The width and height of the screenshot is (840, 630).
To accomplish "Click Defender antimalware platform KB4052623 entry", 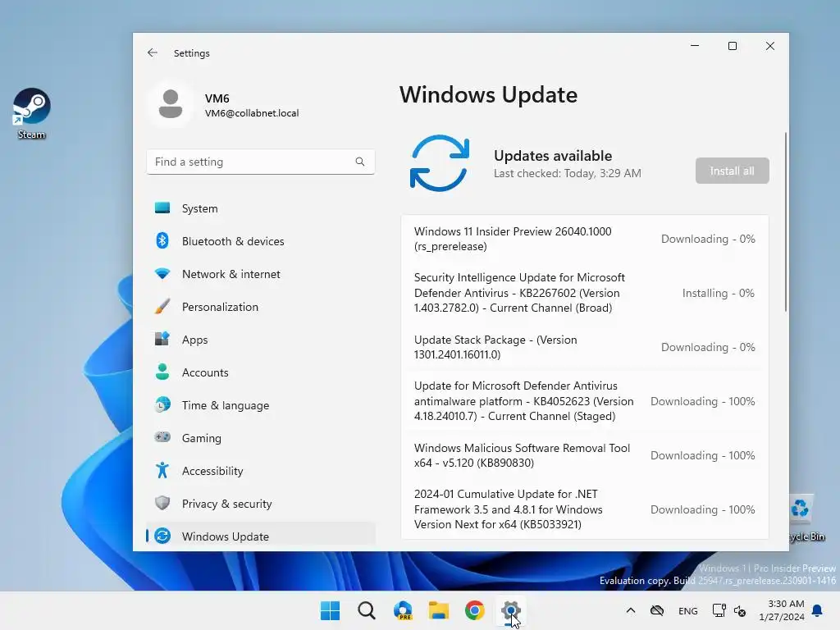I will 584,400.
